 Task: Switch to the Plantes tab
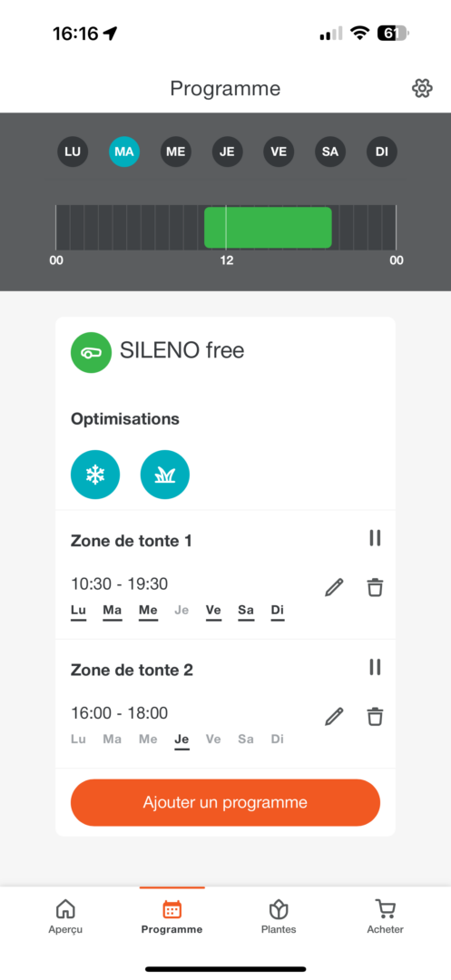coord(279,916)
